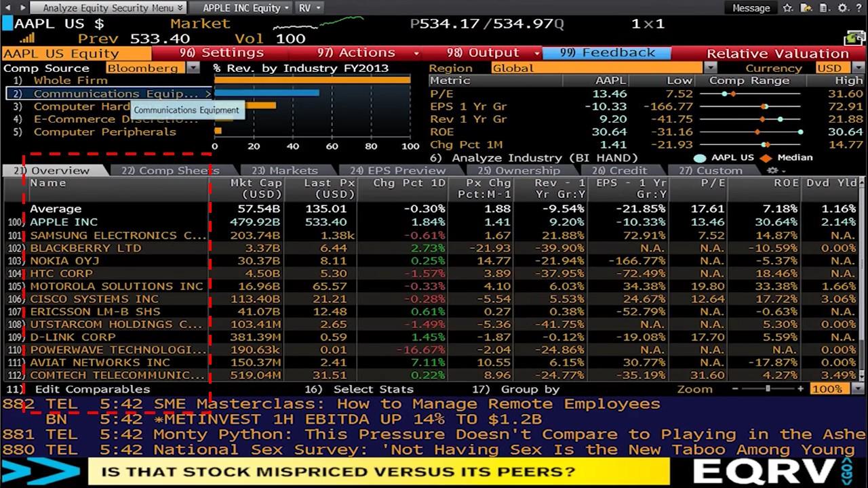Open the RV function dropdown

tap(309, 8)
